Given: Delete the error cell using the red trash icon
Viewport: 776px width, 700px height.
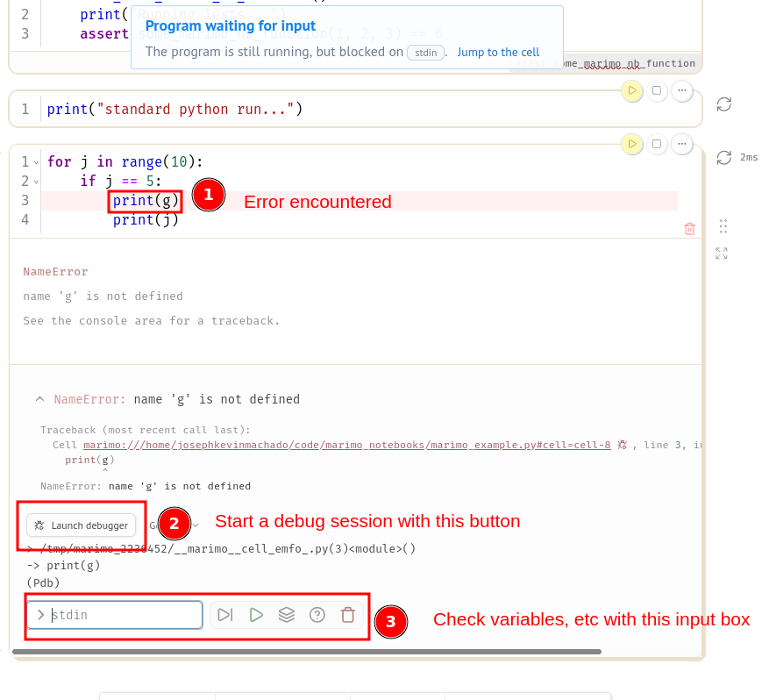Looking at the screenshot, I should [x=689, y=228].
